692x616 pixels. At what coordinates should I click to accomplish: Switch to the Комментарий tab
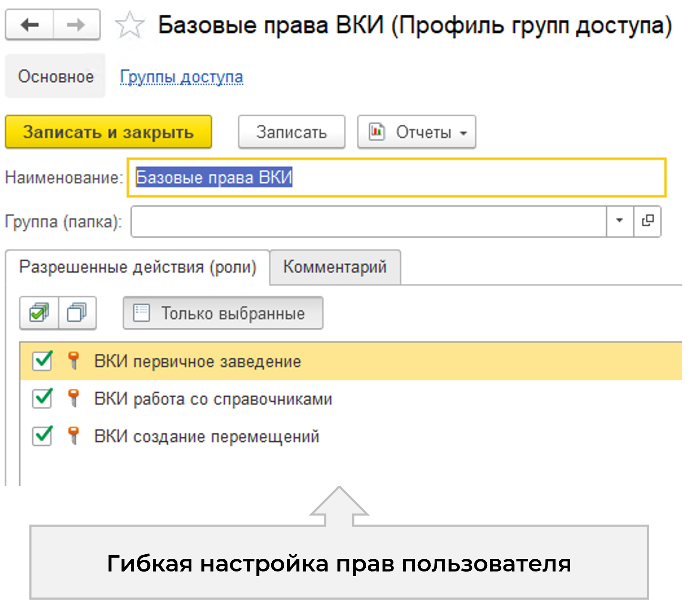point(335,267)
